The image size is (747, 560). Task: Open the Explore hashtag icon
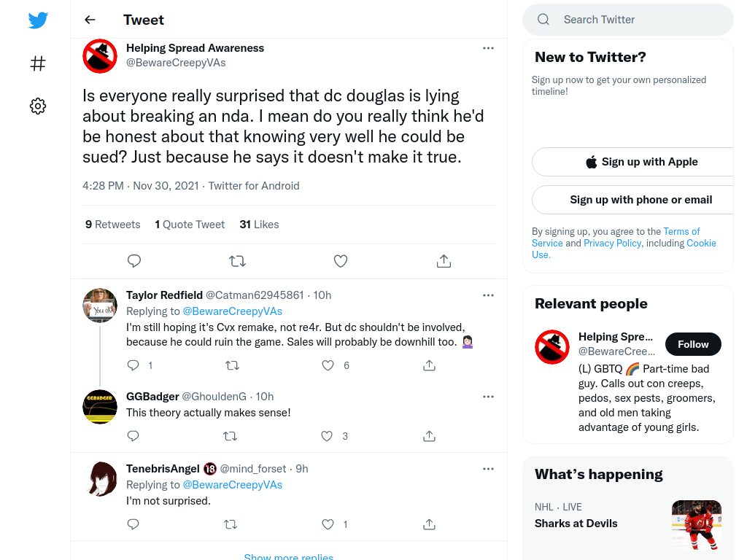click(38, 63)
